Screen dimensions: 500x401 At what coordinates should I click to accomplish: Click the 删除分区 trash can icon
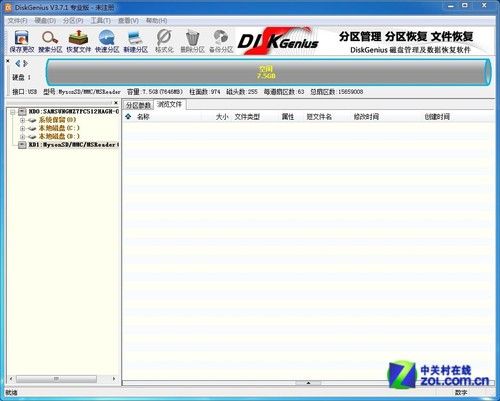click(192, 41)
